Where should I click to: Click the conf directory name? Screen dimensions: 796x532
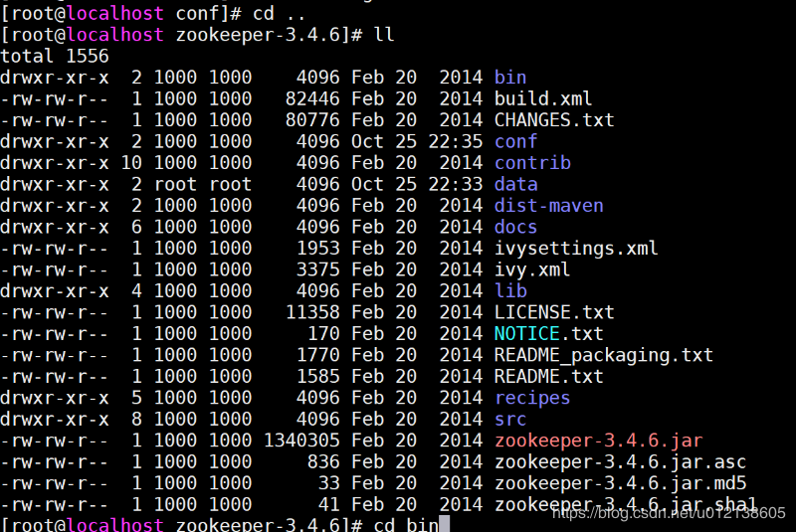coord(515,141)
